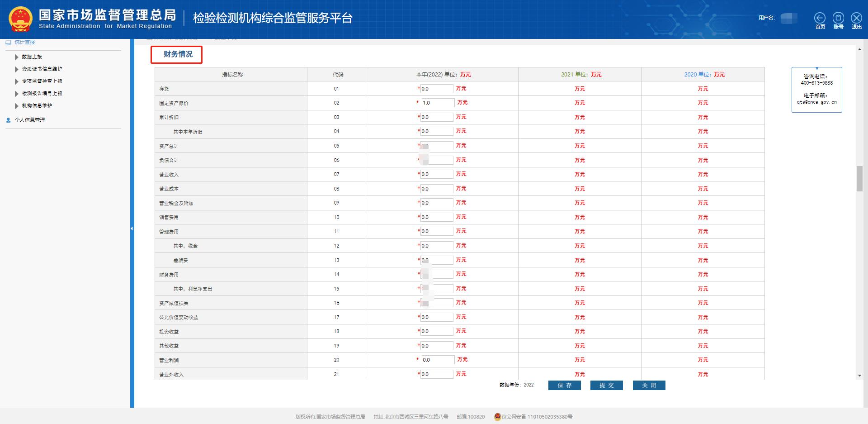Image resolution: width=868 pixels, height=424 pixels.
Task: Click scrollbar up arrow in form panel
Action: (x=859, y=49)
